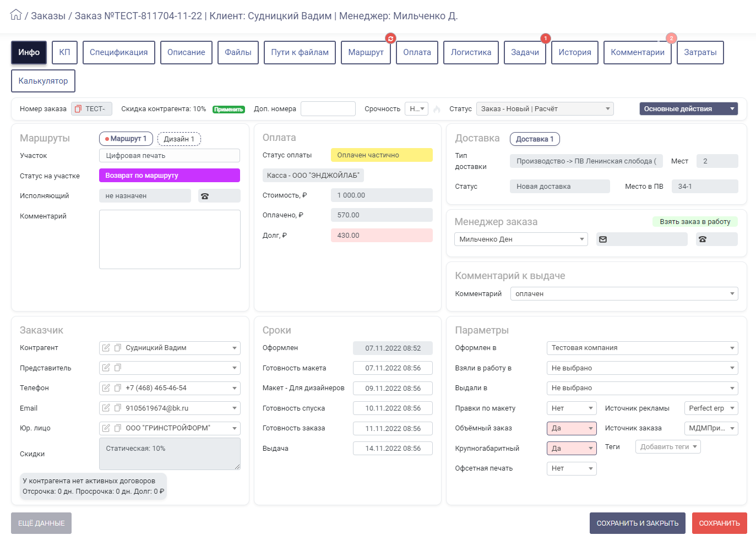The image size is (756, 546).
Task: Click Взять заказ в работу
Action: click(695, 222)
